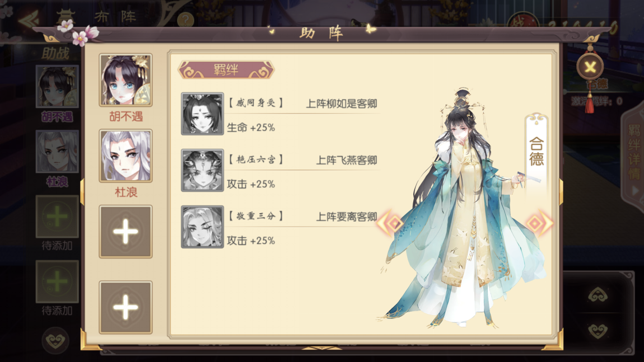This screenshot has width=644, height=362.
Task: Close the 助阵 panel with X button
Action: [x=590, y=67]
